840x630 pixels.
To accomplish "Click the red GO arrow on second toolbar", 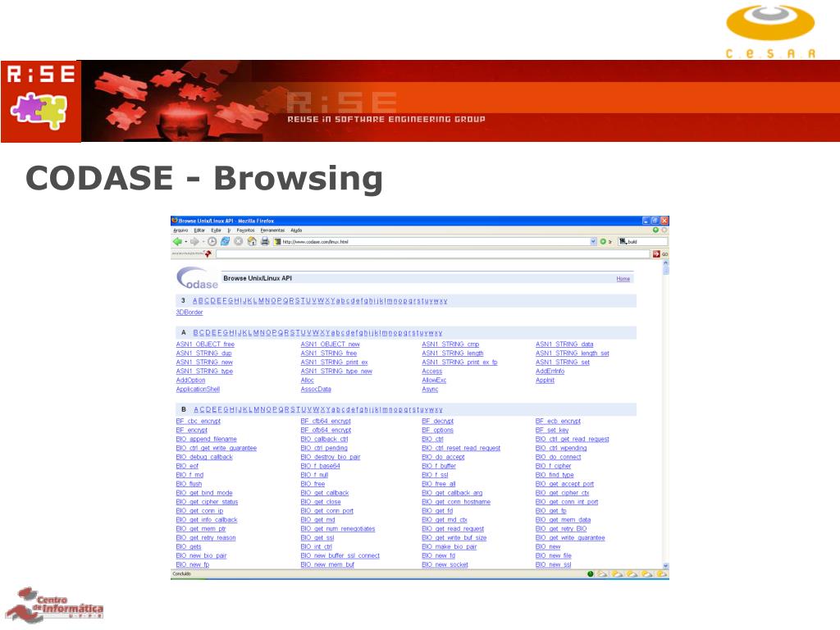I will coord(656,254).
